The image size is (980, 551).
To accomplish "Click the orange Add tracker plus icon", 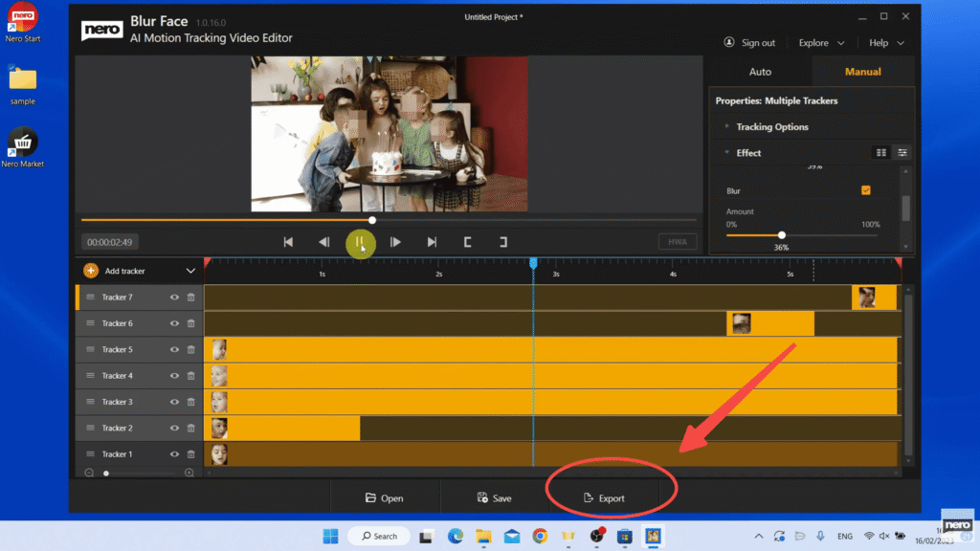I will [91, 271].
